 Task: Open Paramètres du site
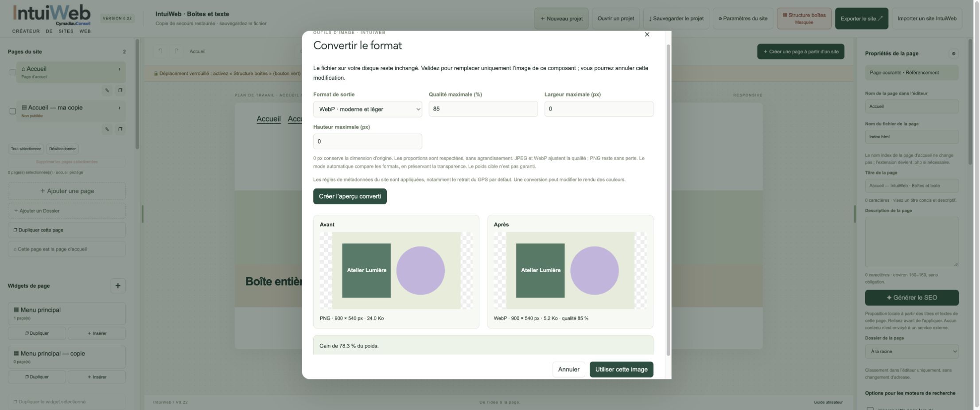click(x=743, y=19)
